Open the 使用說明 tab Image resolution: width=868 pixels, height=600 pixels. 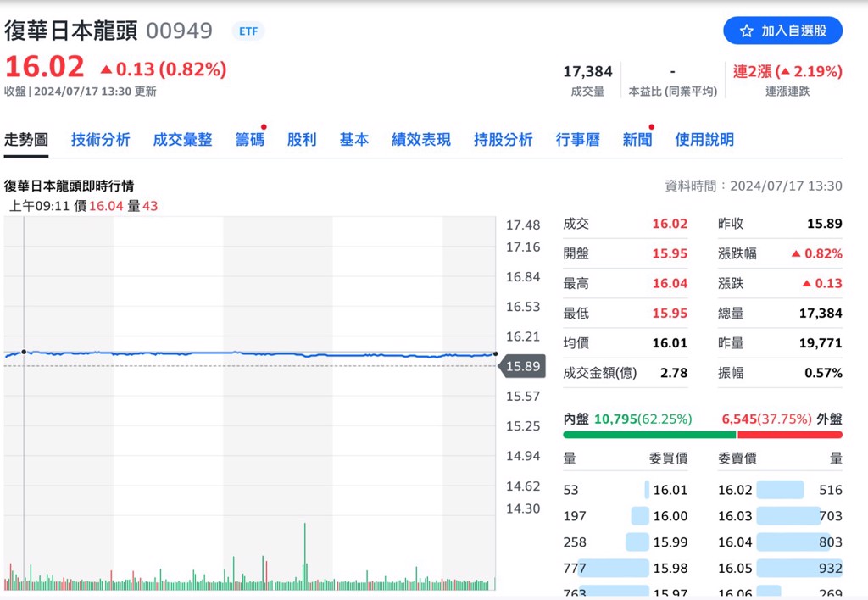click(x=704, y=139)
